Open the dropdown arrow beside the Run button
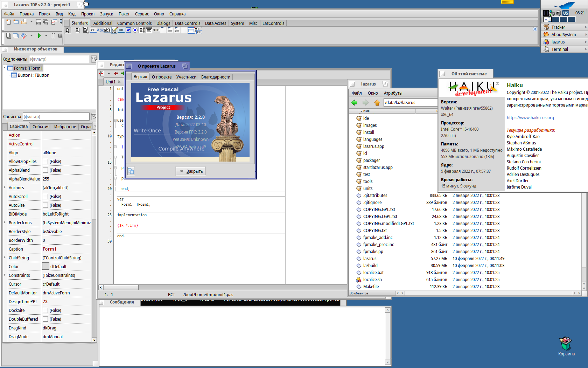This screenshot has width=588, height=368. 46,36
